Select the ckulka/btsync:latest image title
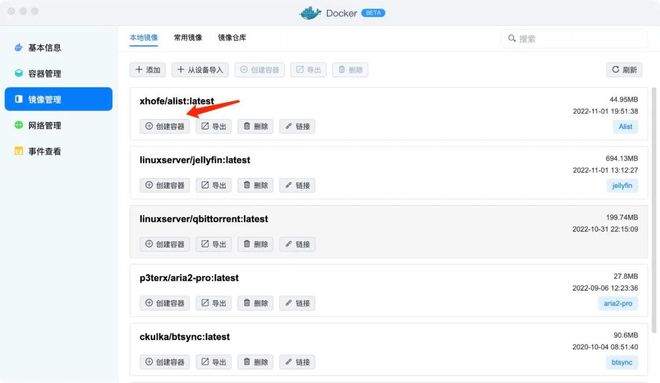This screenshot has height=383, width=660. point(185,337)
